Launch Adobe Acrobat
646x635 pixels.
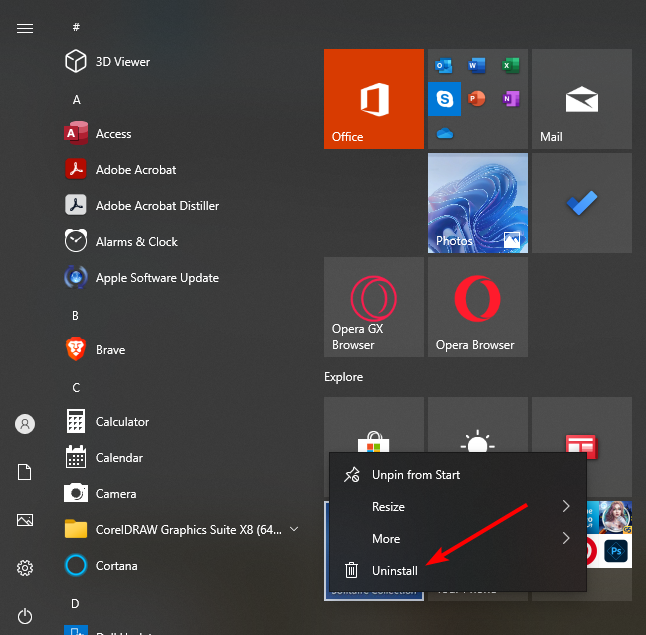pyautogui.click(x=183, y=170)
